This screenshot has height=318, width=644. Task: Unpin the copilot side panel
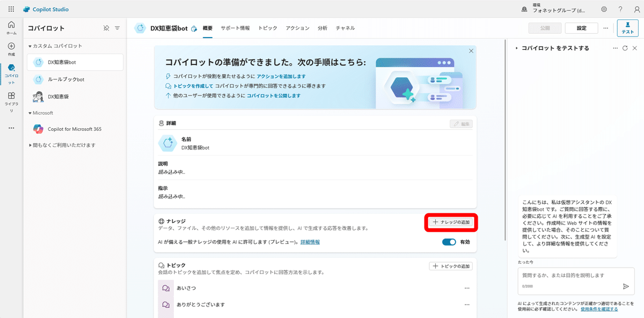106,28
